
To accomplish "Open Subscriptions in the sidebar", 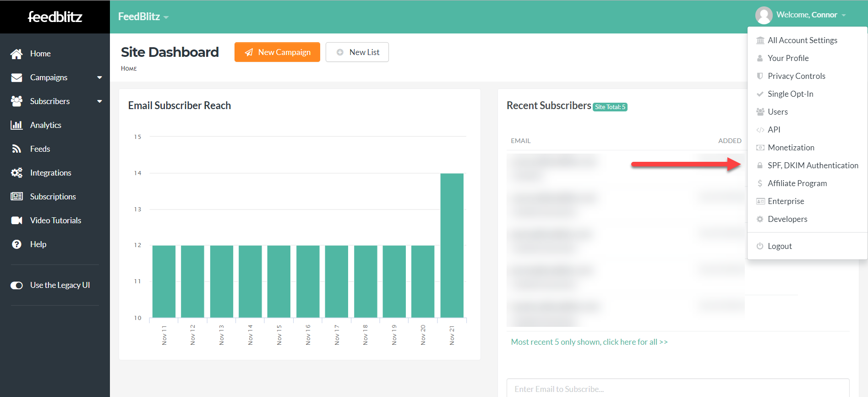I will point(53,197).
